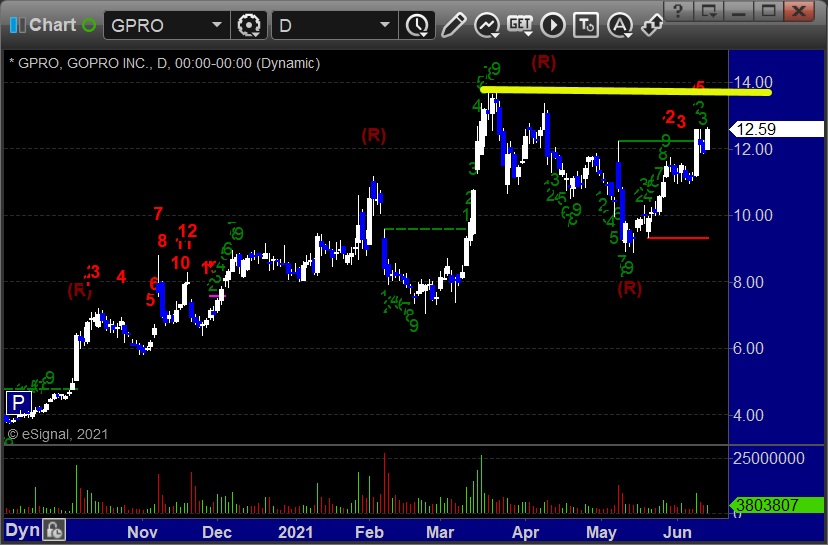828x545 pixels.
Task: Expand the GPRO symbol dropdown arrow
Action: [217, 24]
